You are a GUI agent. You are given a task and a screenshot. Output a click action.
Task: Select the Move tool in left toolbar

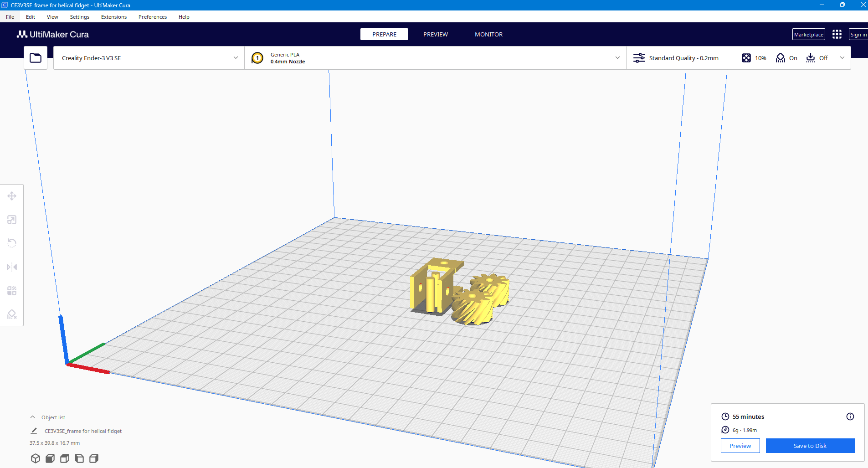12,196
